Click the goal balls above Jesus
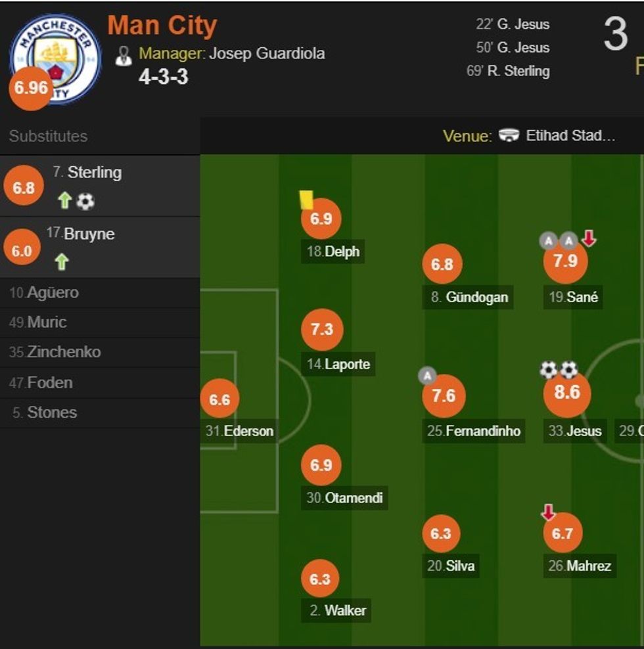Image resolution: width=644 pixels, height=649 pixels. coord(559,370)
